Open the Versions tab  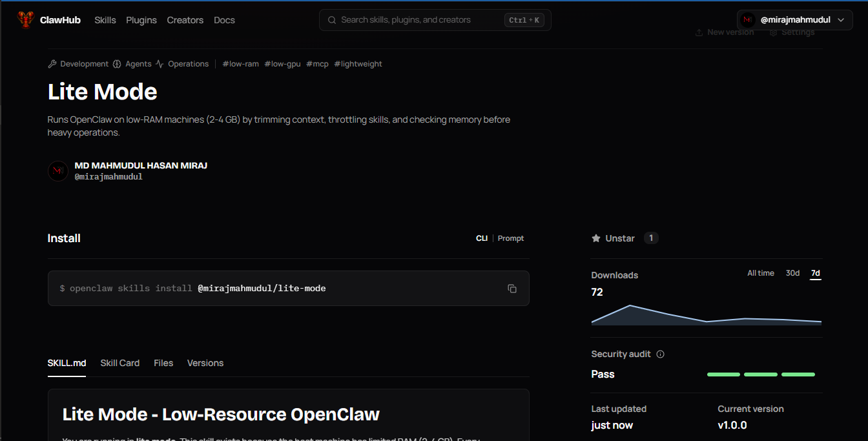pyautogui.click(x=205, y=363)
